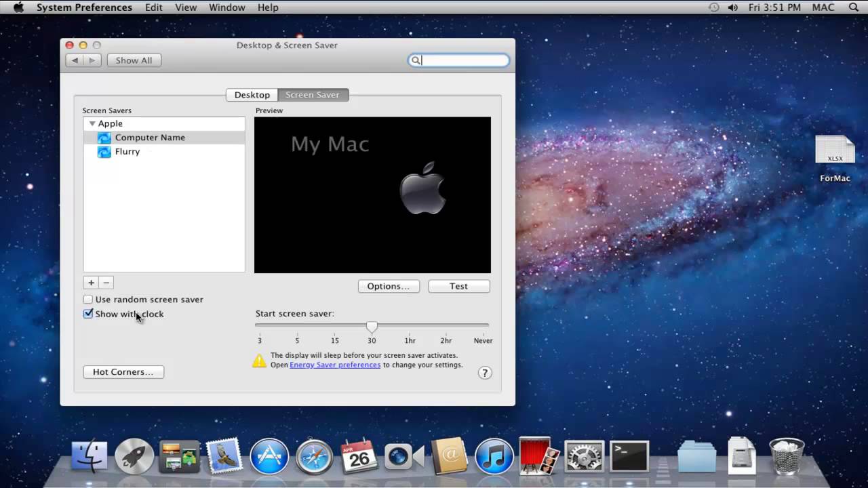Click the Fri 3:51 PM clock
The image size is (868, 488).
(775, 7)
